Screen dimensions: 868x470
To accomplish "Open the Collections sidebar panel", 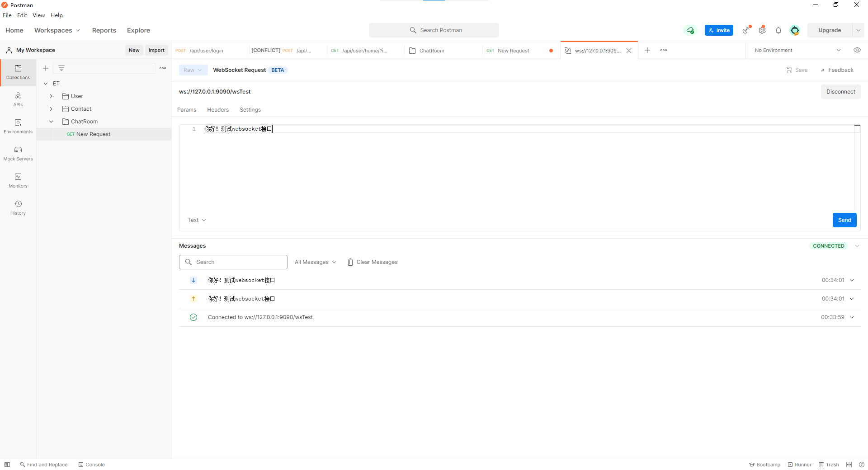I will (x=18, y=72).
